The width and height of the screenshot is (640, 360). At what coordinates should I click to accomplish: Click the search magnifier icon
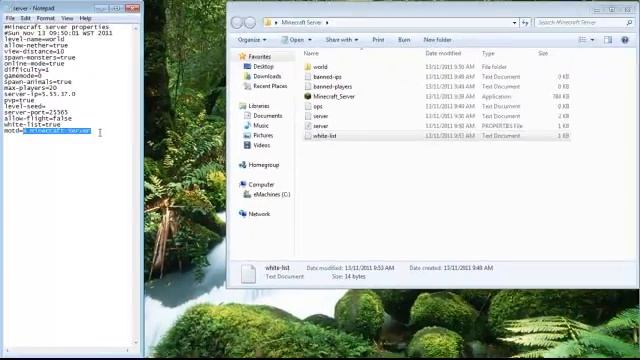tap(629, 22)
